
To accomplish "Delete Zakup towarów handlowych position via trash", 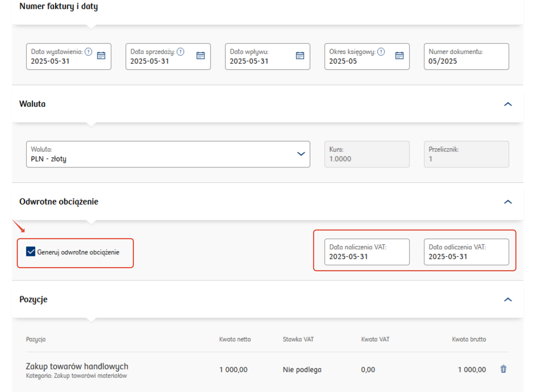I will (503, 369).
